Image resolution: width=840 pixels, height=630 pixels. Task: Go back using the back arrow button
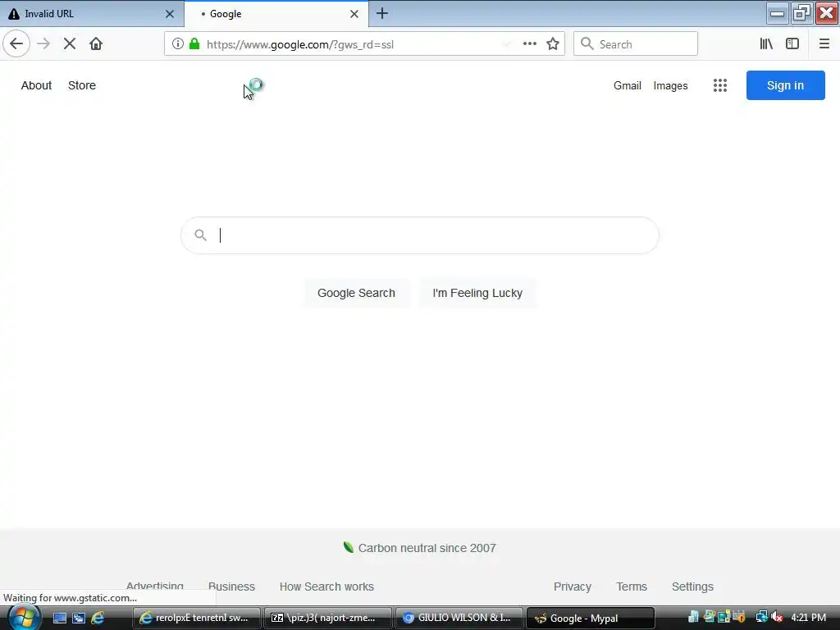tap(16, 43)
